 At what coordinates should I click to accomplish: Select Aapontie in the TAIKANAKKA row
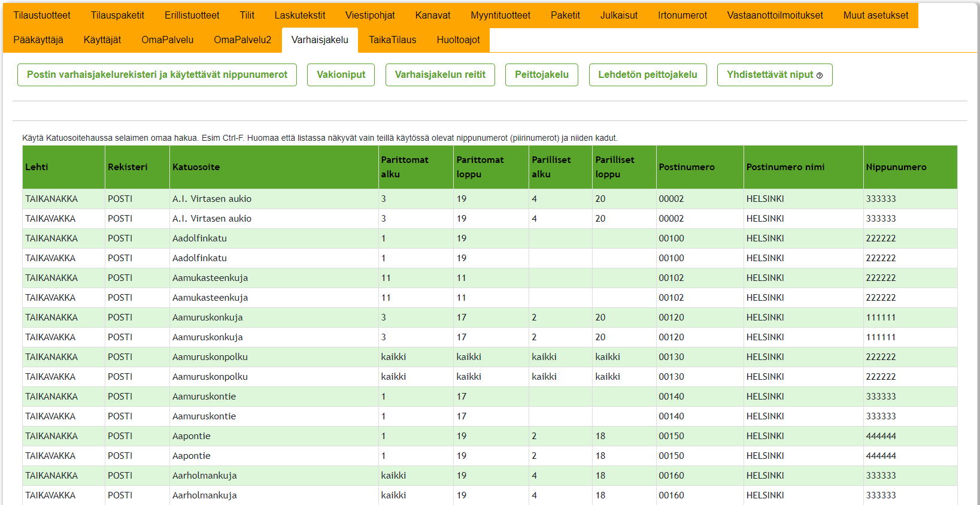[192, 436]
